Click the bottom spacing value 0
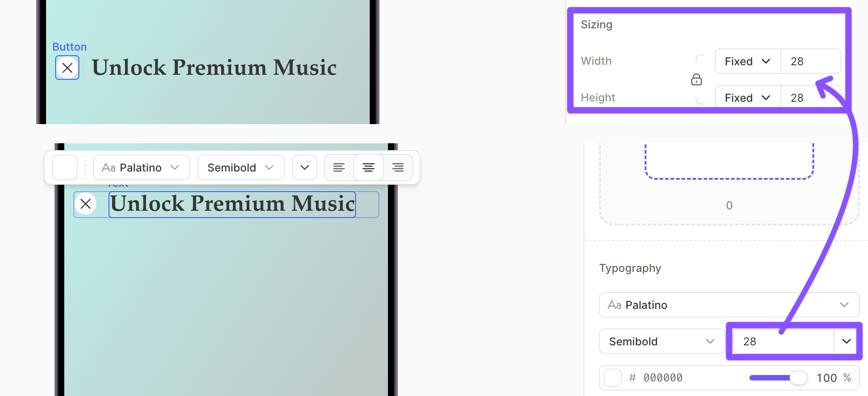The height and width of the screenshot is (396, 868). pos(729,206)
